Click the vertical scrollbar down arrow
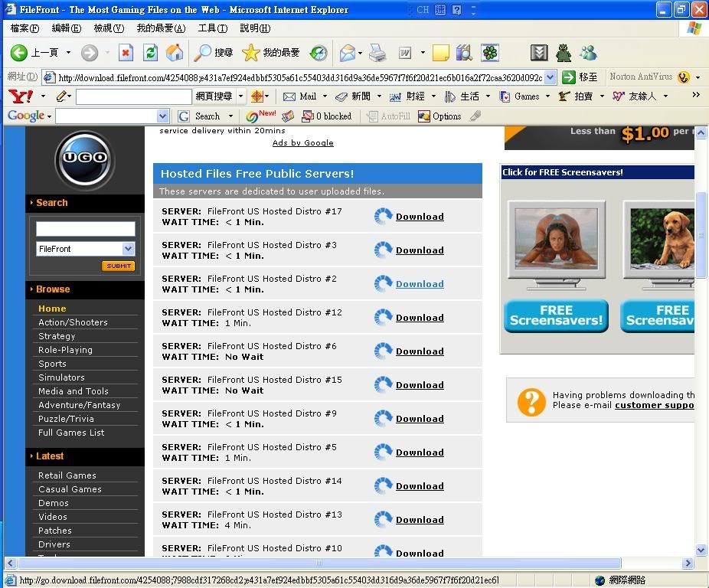 click(701, 550)
